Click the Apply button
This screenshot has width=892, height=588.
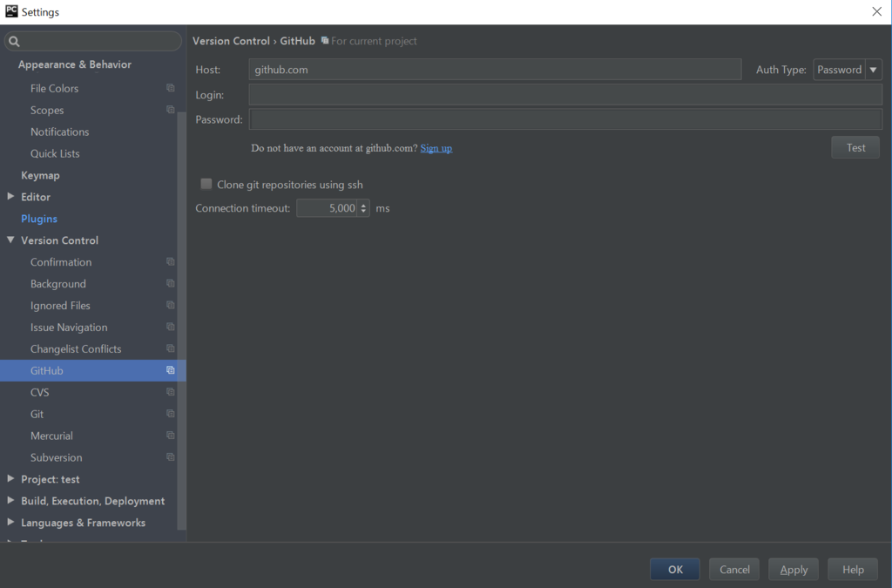click(x=793, y=569)
